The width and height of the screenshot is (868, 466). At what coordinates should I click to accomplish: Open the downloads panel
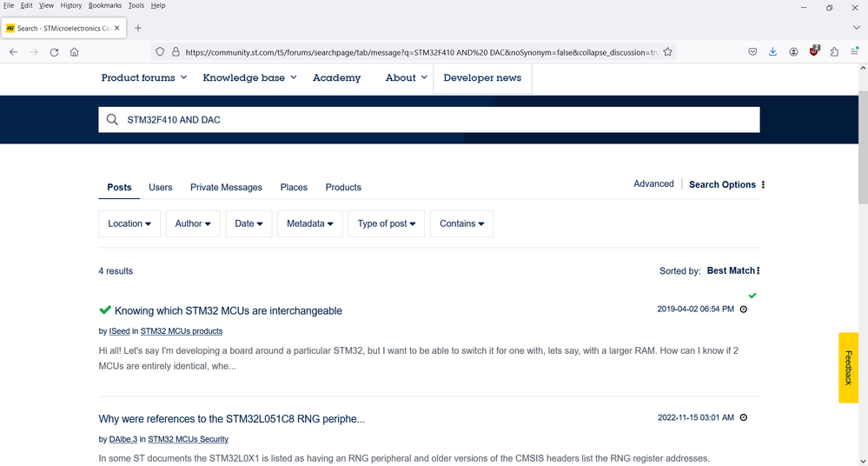click(772, 52)
